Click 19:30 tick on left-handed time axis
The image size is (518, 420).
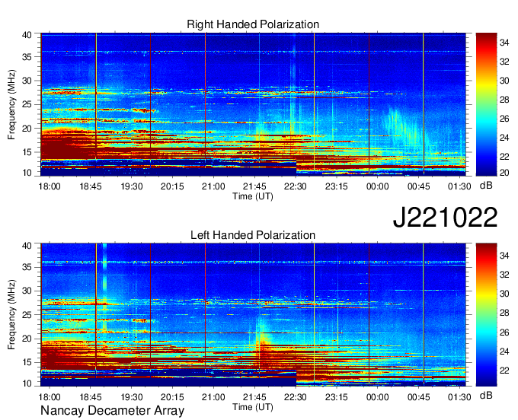(x=132, y=397)
